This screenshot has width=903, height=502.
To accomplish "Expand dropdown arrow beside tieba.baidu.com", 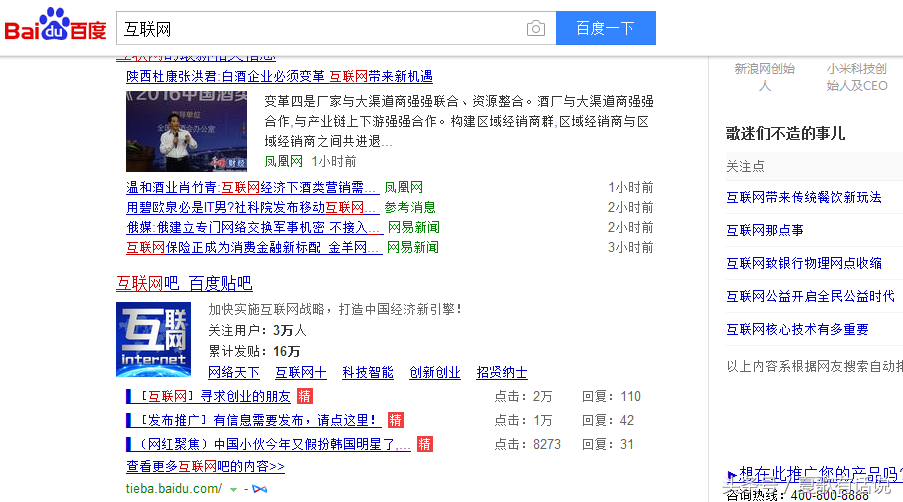I will pos(233,489).
